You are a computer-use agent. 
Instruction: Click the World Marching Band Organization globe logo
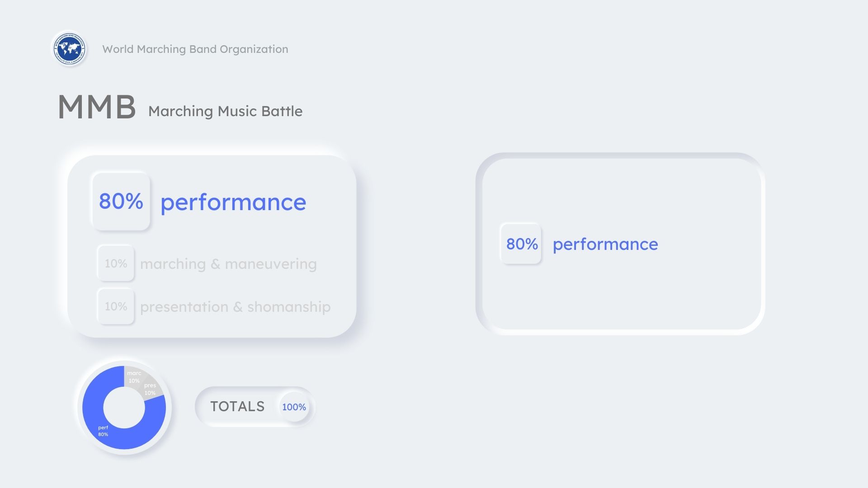coord(69,48)
